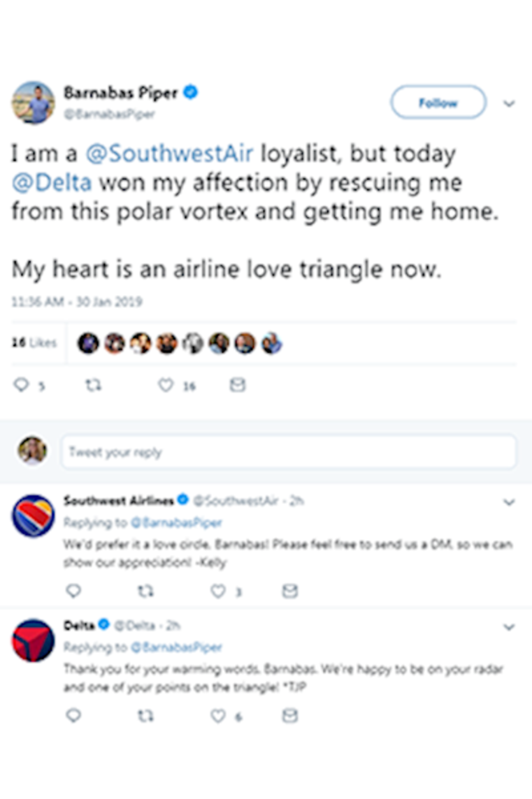Viewport: 532px width, 799px height.
Task: Expand options menu on Delta reply
Action: pos(509,627)
